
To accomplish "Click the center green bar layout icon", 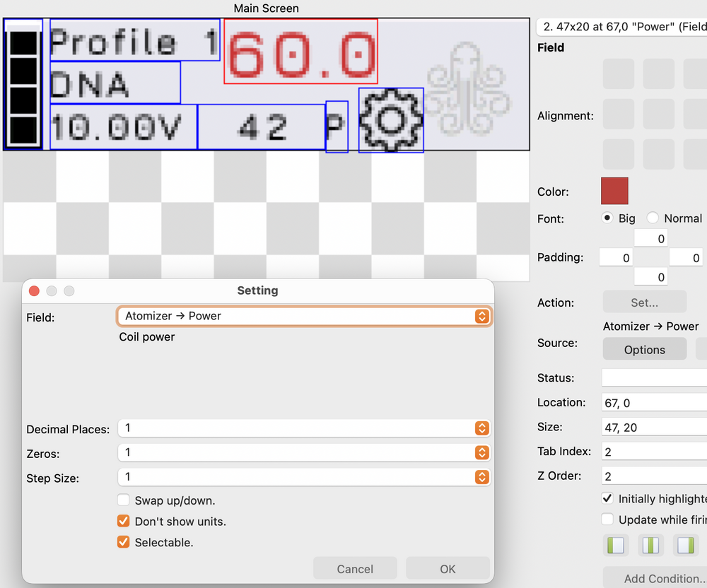I will pyautogui.click(x=650, y=546).
